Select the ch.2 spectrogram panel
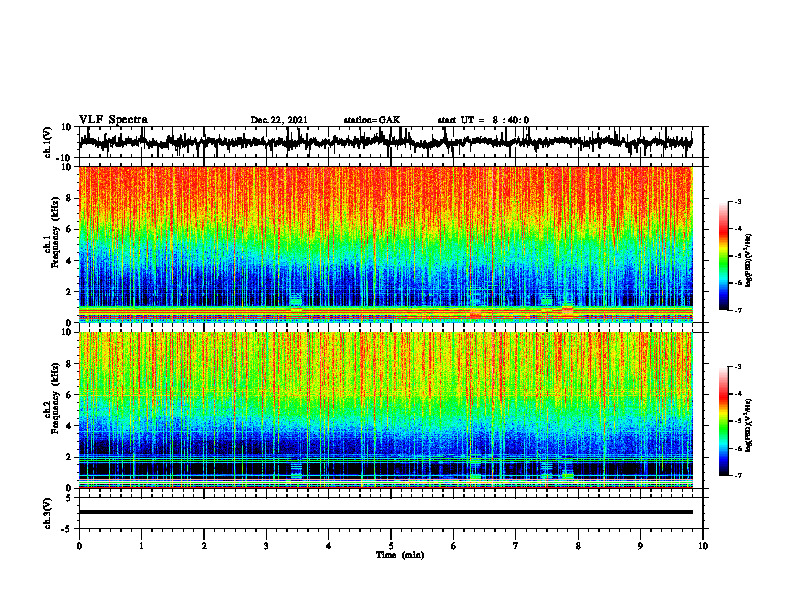 click(x=386, y=410)
